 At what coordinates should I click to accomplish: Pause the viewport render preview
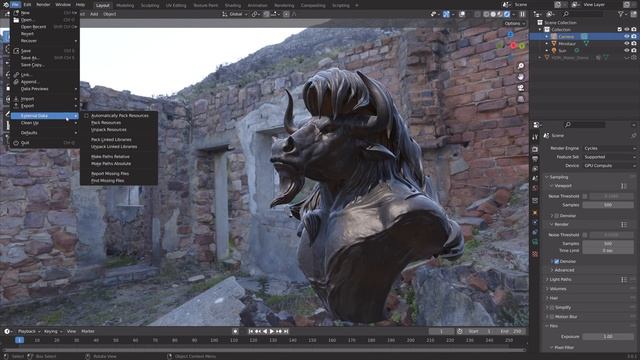coord(522,14)
